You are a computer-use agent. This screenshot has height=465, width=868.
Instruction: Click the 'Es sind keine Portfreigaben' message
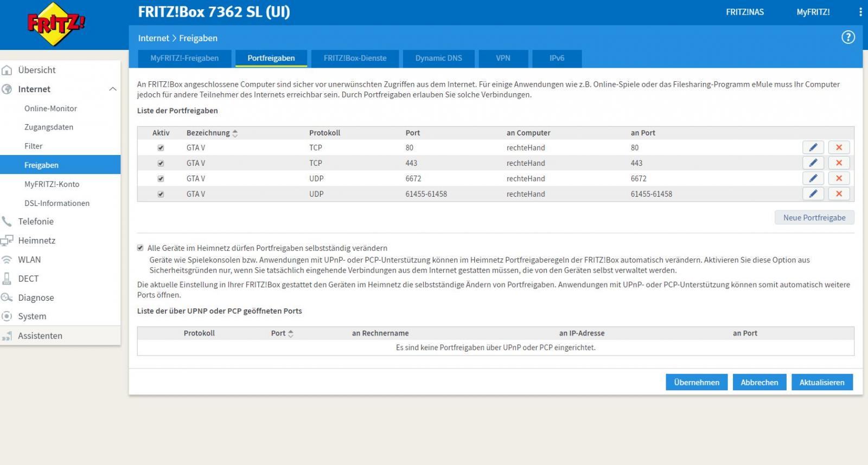pyautogui.click(x=496, y=347)
